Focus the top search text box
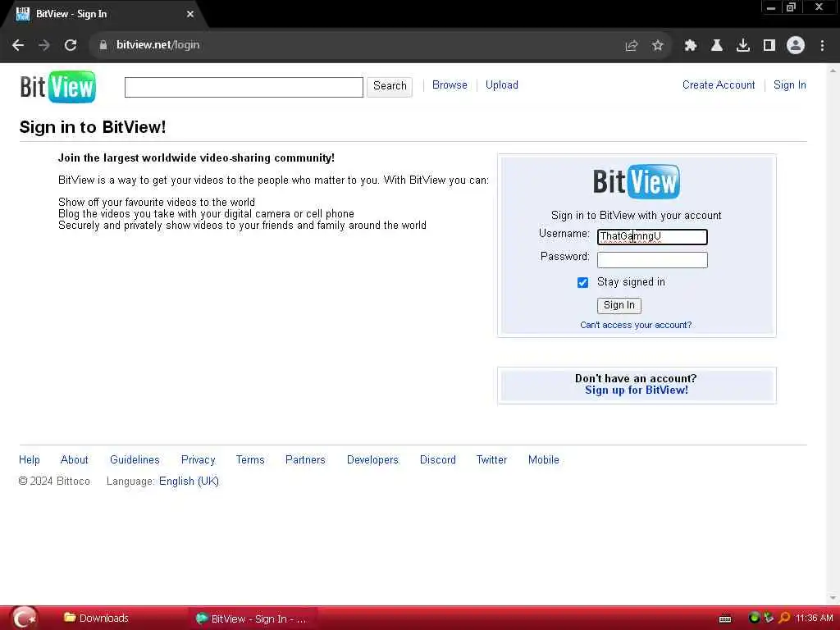Image resolution: width=840 pixels, height=630 pixels. (244, 87)
